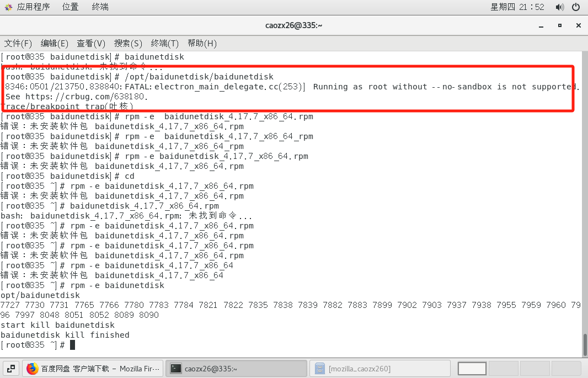
Task: Select the caozx26@335 terminal taskbar button
Action: pos(236,369)
